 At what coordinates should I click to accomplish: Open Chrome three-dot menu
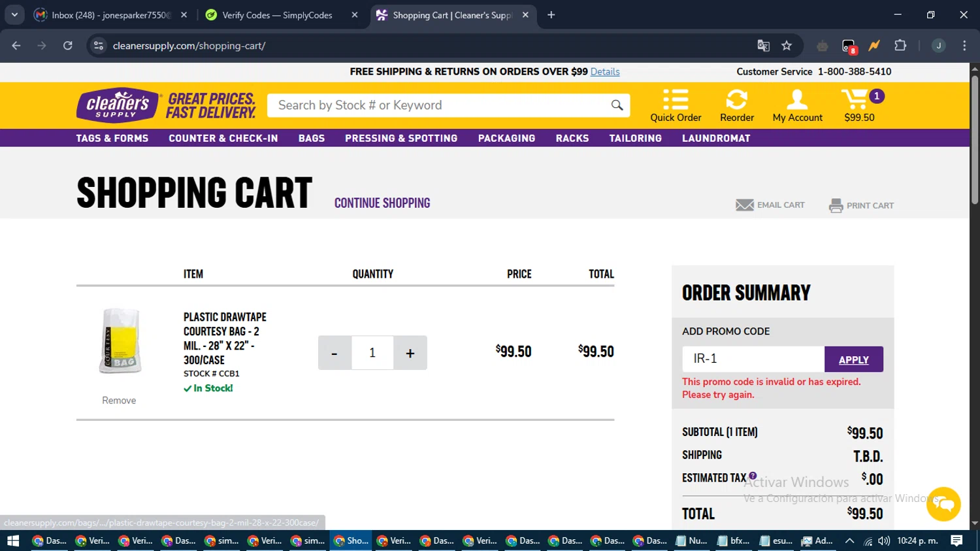click(964, 46)
